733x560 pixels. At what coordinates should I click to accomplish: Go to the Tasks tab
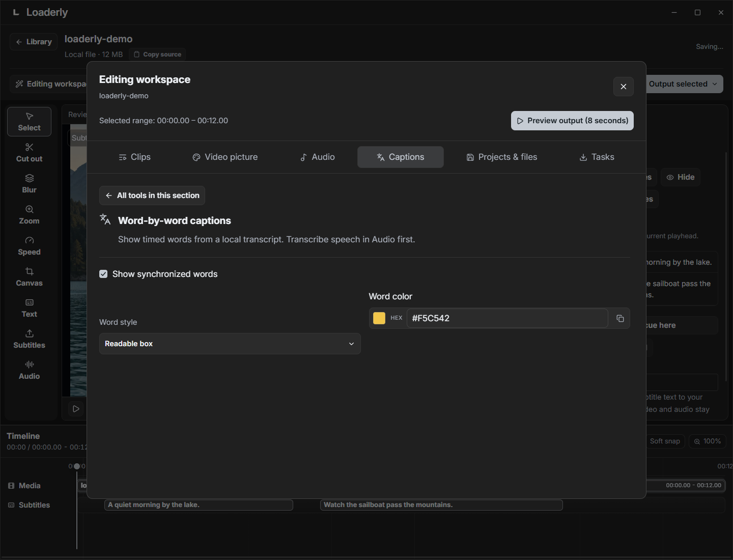click(x=597, y=157)
